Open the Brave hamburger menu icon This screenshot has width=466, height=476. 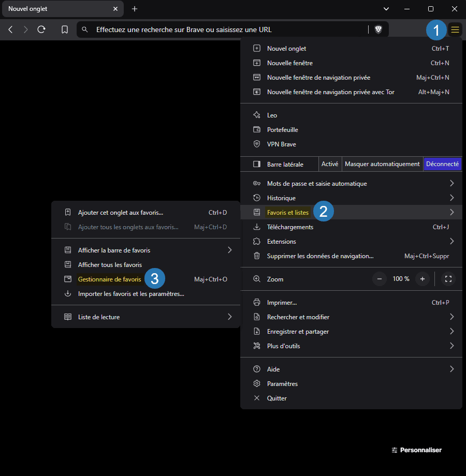coord(455,29)
